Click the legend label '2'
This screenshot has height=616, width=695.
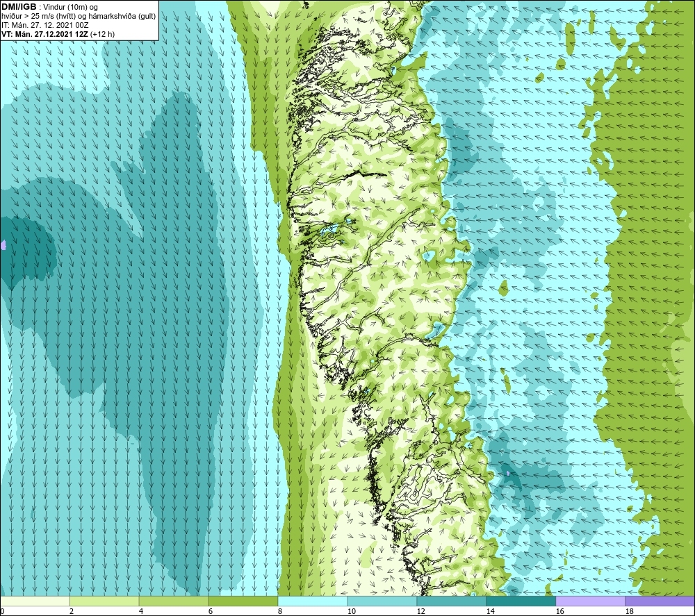pos(72,611)
